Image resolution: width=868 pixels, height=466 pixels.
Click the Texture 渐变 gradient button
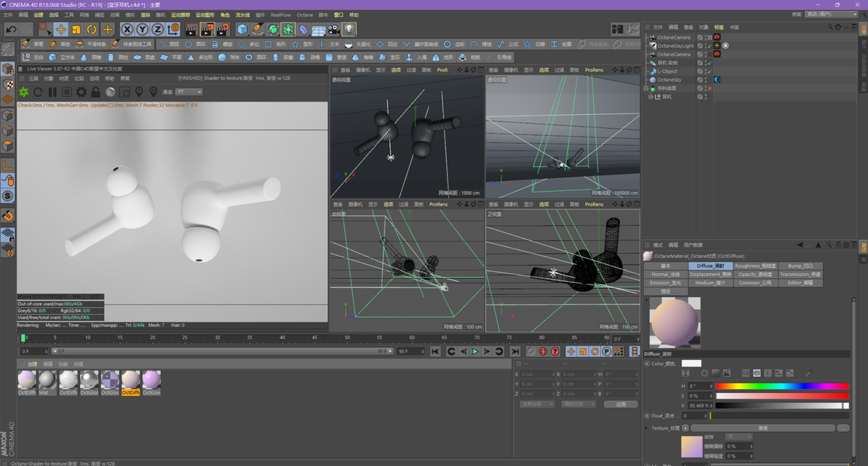763,428
